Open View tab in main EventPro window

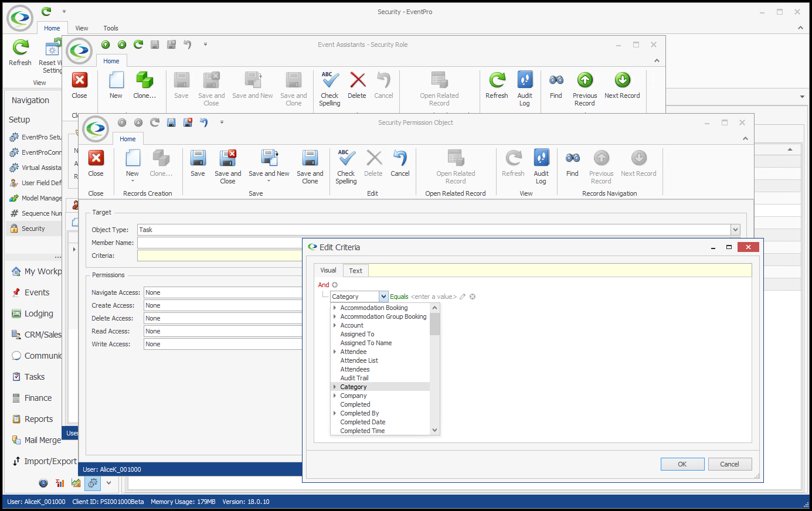81,28
